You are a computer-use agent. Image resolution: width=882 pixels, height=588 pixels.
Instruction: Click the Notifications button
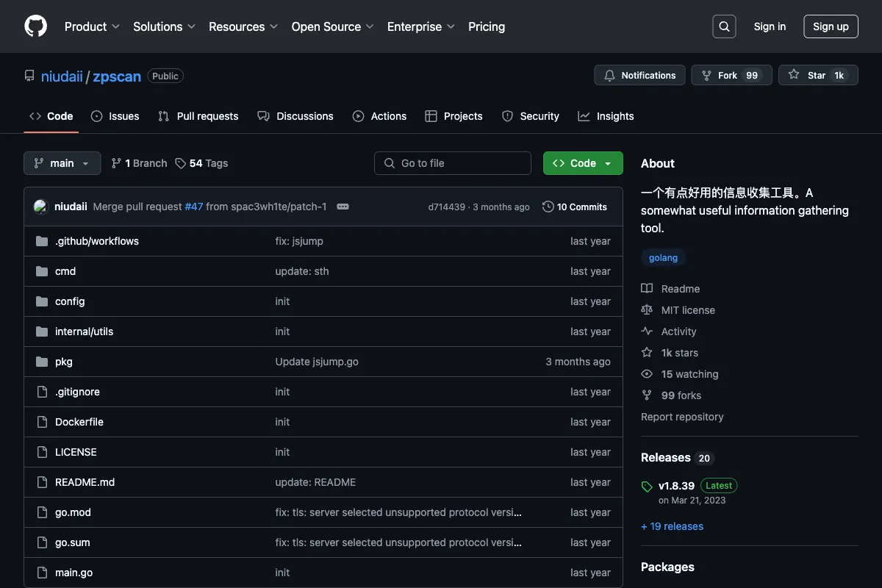point(639,75)
